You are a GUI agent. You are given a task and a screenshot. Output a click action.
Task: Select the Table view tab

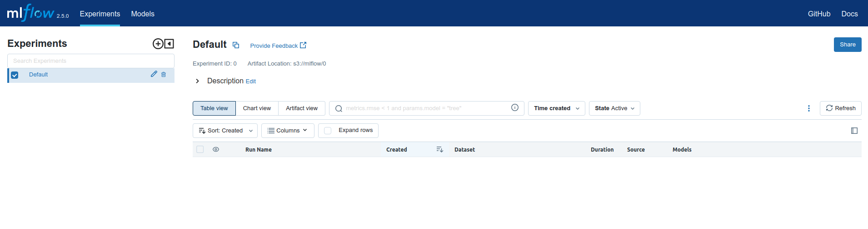point(214,108)
